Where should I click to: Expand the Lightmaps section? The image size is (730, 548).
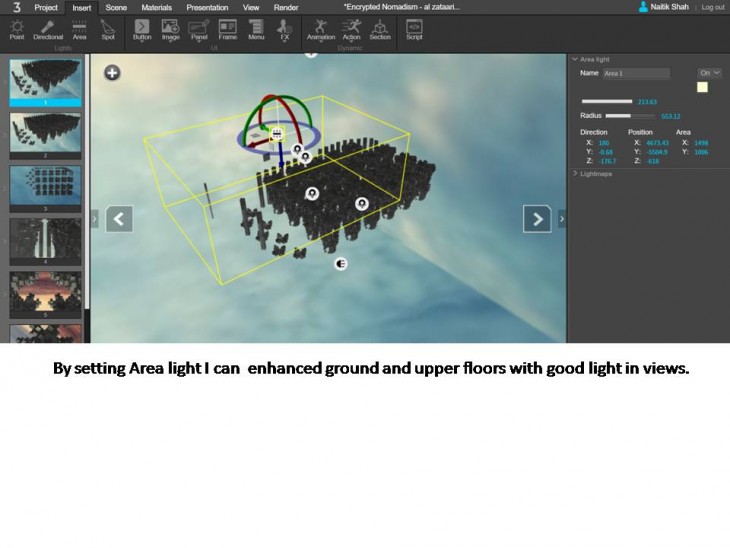(x=577, y=174)
